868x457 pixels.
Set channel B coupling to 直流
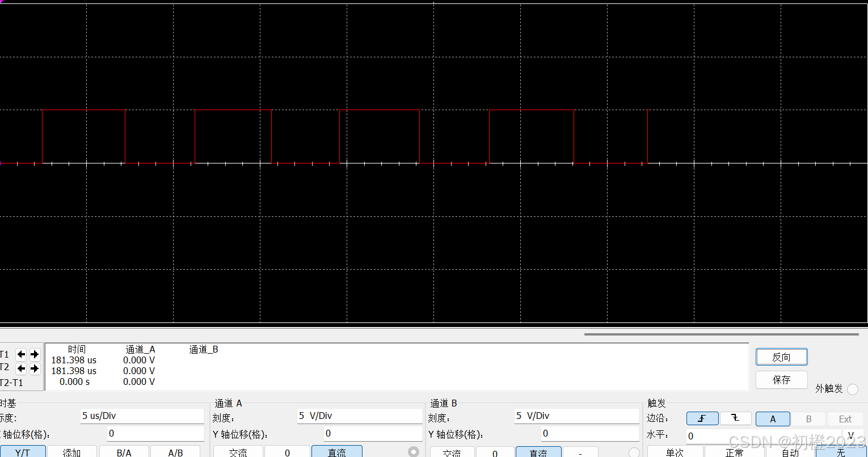(x=538, y=452)
